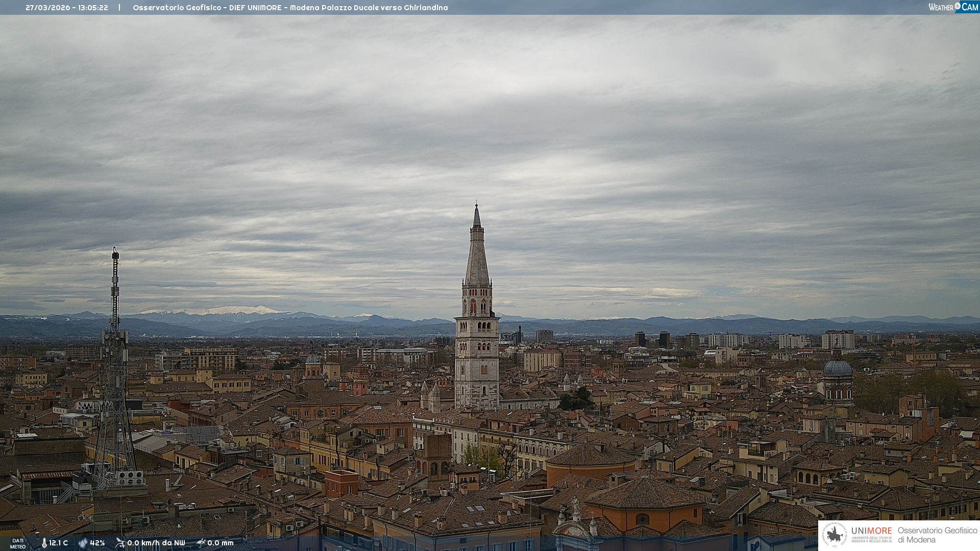Click the 0.0 km/h da NW wind reading
This screenshot has height=551, width=980.
(156, 543)
